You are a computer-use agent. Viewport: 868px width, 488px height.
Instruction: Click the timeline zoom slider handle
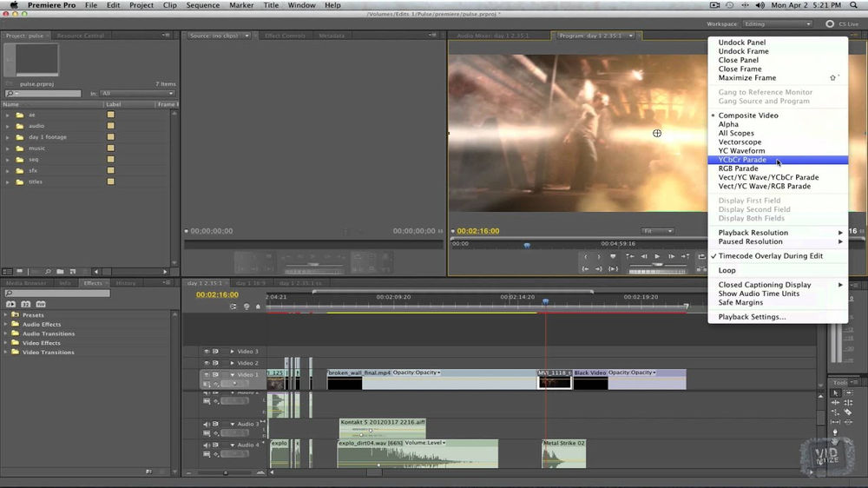point(226,473)
